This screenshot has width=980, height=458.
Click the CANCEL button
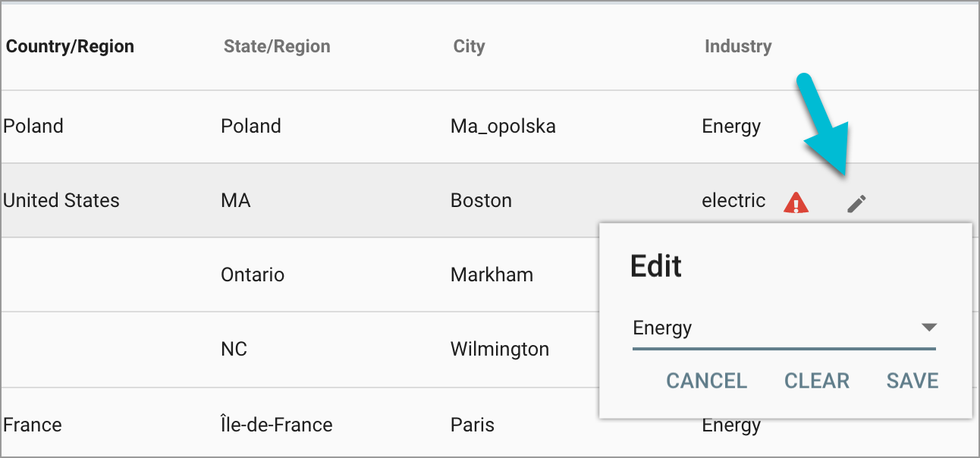705,381
